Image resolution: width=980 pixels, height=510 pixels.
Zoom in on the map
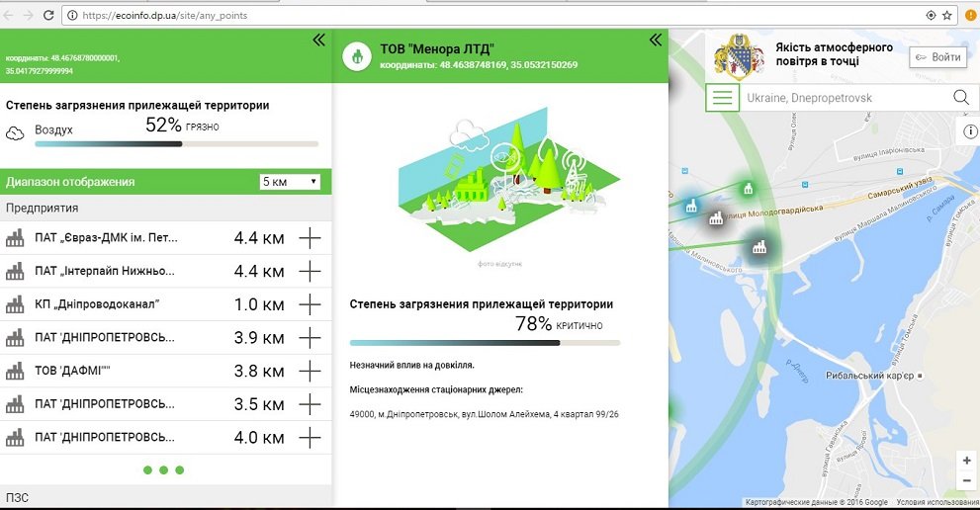pos(966,461)
